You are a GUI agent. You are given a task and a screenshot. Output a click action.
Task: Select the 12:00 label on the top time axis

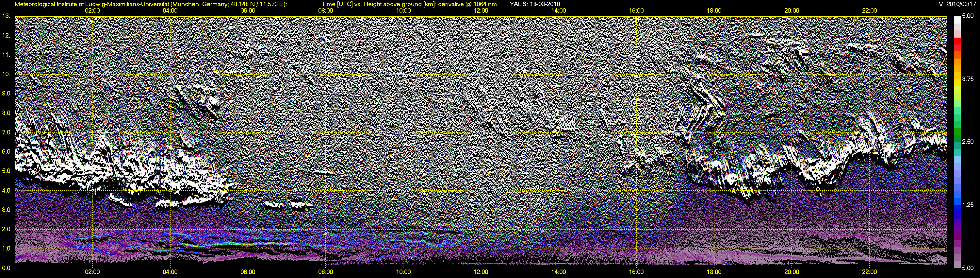click(x=481, y=11)
